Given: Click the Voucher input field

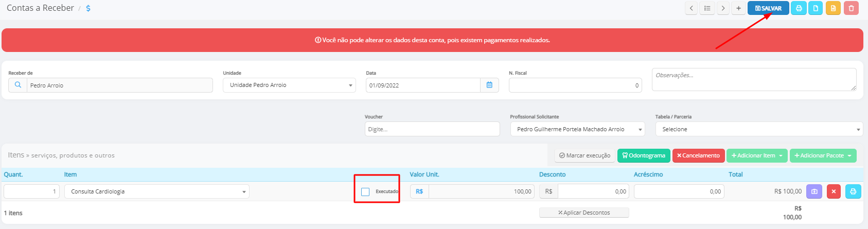Looking at the screenshot, I should pyautogui.click(x=432, y=129).
